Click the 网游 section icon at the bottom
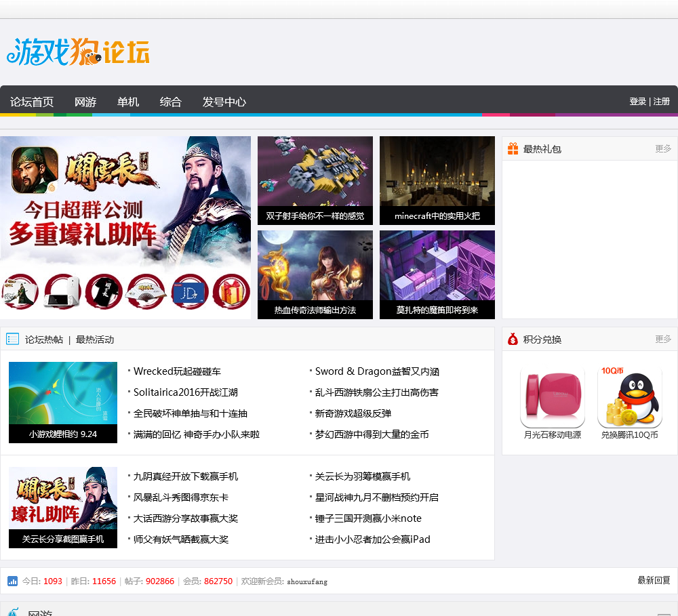Image resolution: width=678 pixels, height=616 pixels. [13, 612]
